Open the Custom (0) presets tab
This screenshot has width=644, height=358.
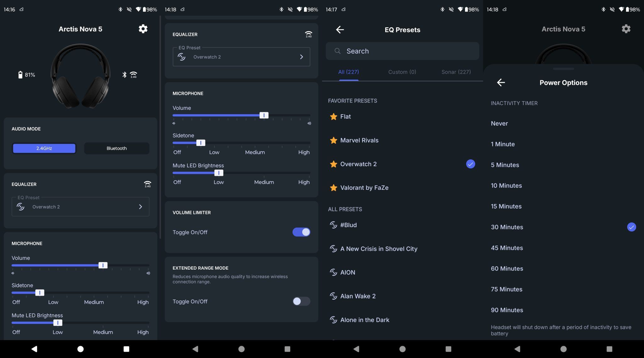402,72
